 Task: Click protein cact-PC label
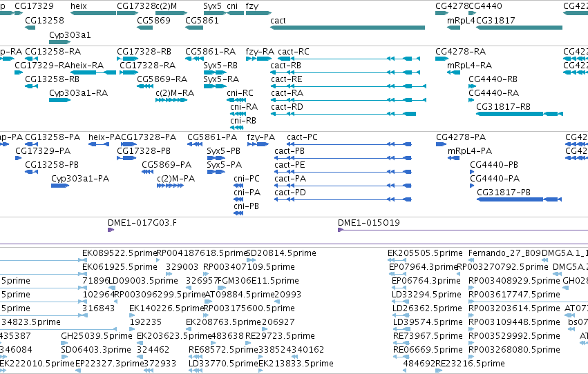click(x=302, y=137)
